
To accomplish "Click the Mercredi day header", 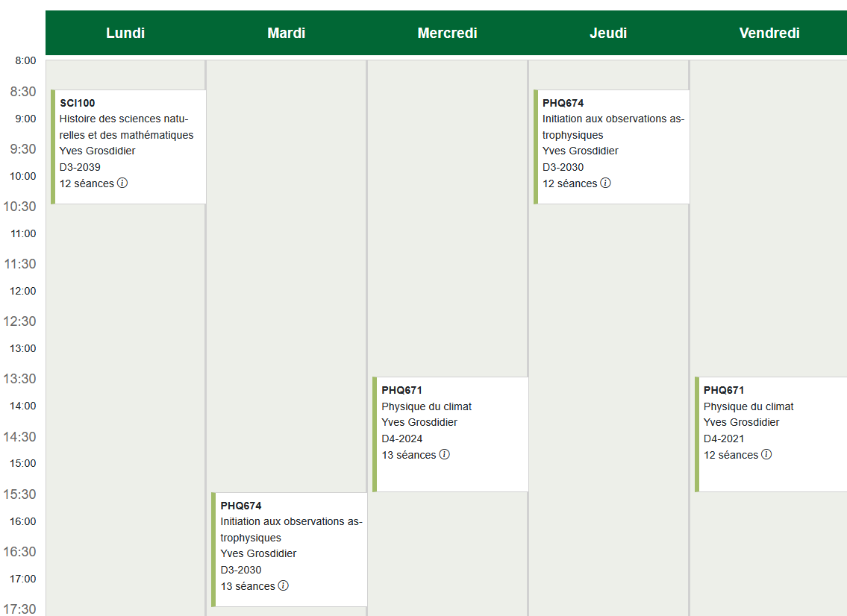I will tap(447, 33).
